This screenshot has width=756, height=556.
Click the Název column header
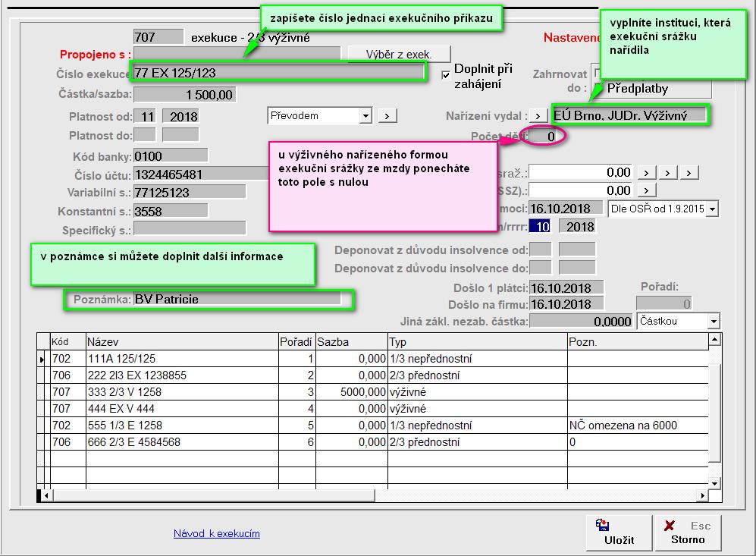click(x=182, y=342)
